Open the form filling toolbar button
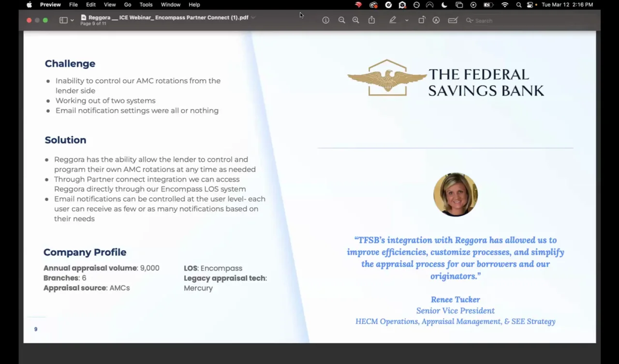This screenshot has height=364, width=619. point(453,20)
